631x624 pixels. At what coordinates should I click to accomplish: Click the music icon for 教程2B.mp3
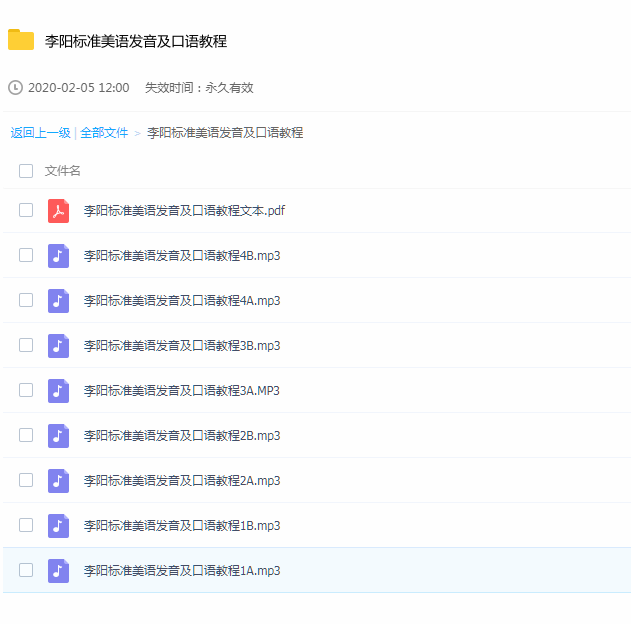pos(58,436)
